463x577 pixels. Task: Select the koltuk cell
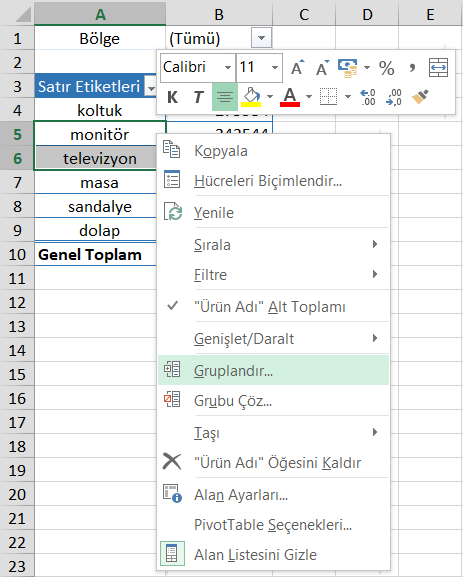pos(100,110)
